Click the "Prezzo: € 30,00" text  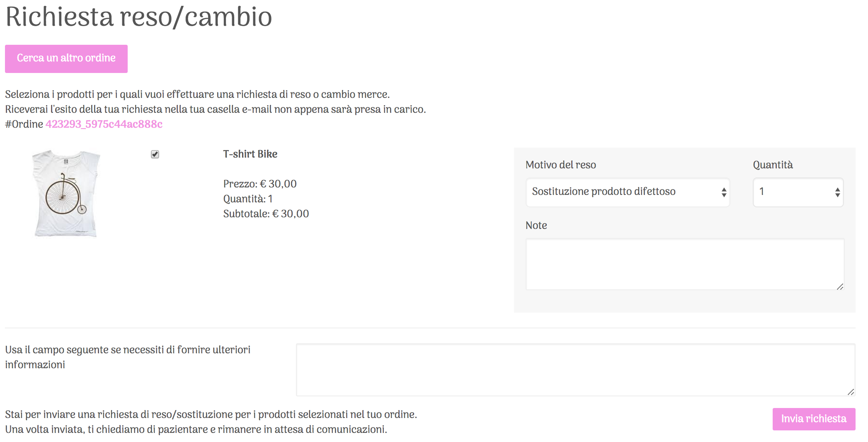click(260, 184)
